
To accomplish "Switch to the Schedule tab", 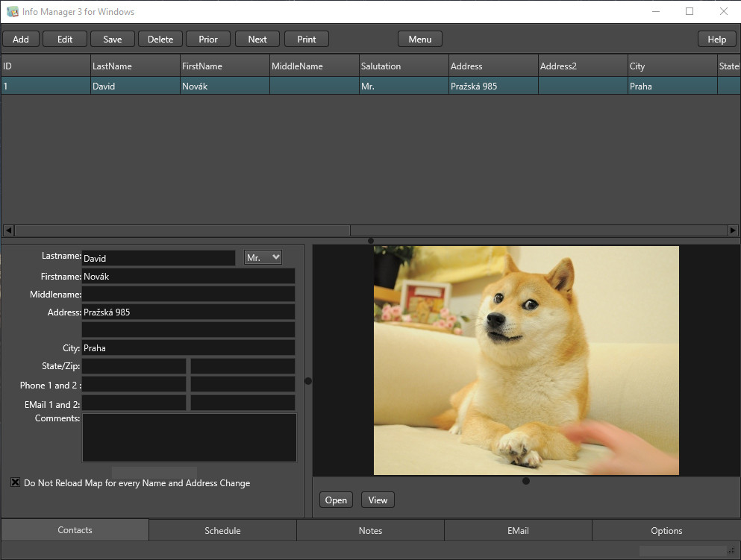I will (x=222, y=530).
